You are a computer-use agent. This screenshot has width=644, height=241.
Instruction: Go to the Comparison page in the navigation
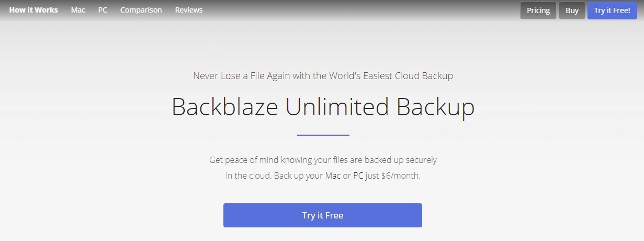(141, 10)
